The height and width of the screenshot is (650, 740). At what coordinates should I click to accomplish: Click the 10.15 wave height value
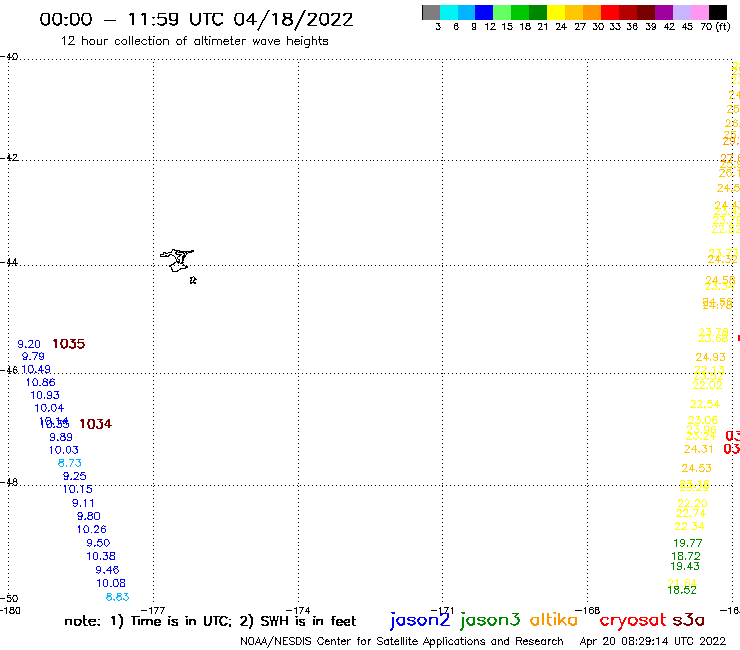(x=77, y=489)
